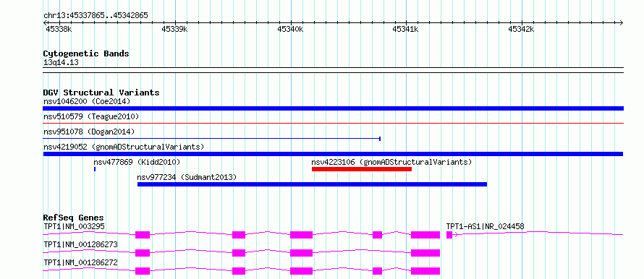Click the TPT1-AS1 intron line

[538, 233]
